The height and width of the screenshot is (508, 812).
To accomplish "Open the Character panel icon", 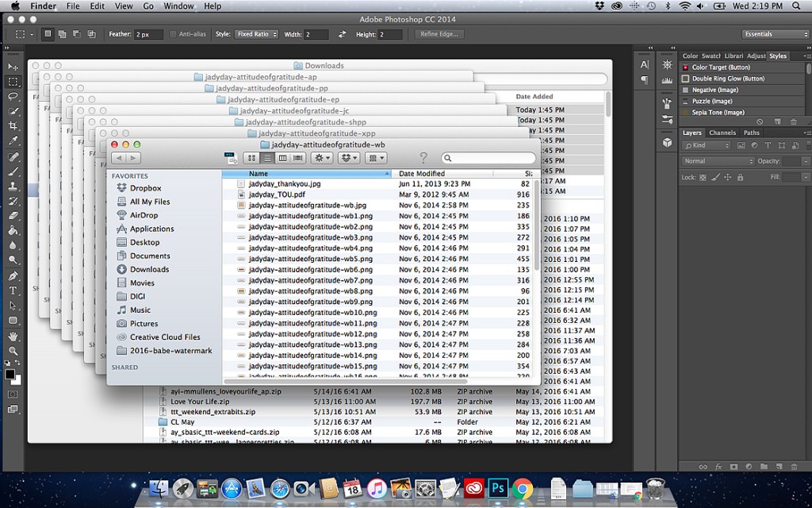I will tap(644, 65).
